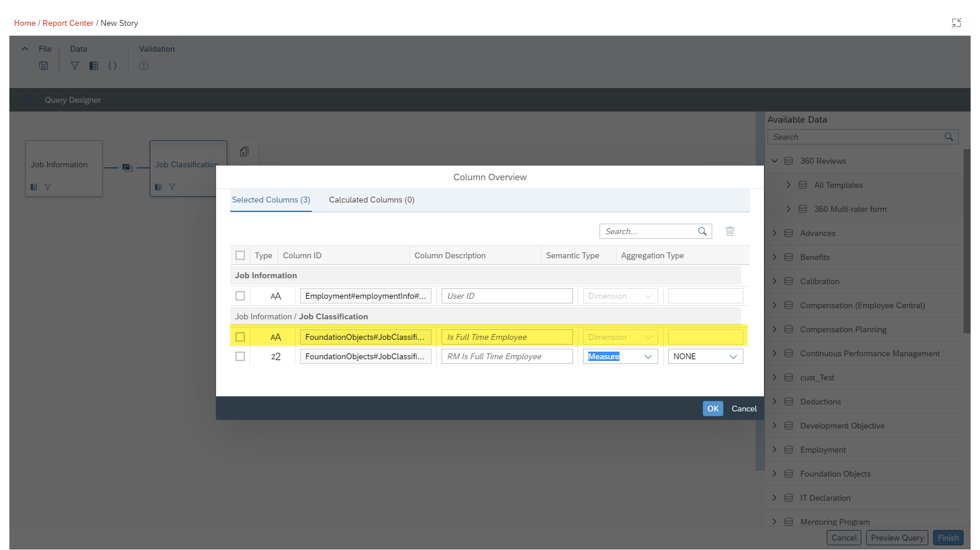This screenshot has width=980, height=550.
Task: Click the columns icon in Job Information box
Action: (x=34, y=187)
